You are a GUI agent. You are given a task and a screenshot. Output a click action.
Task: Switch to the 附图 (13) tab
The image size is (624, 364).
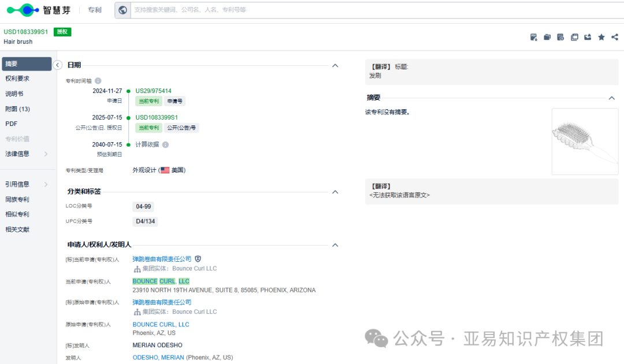coord(21,109)
